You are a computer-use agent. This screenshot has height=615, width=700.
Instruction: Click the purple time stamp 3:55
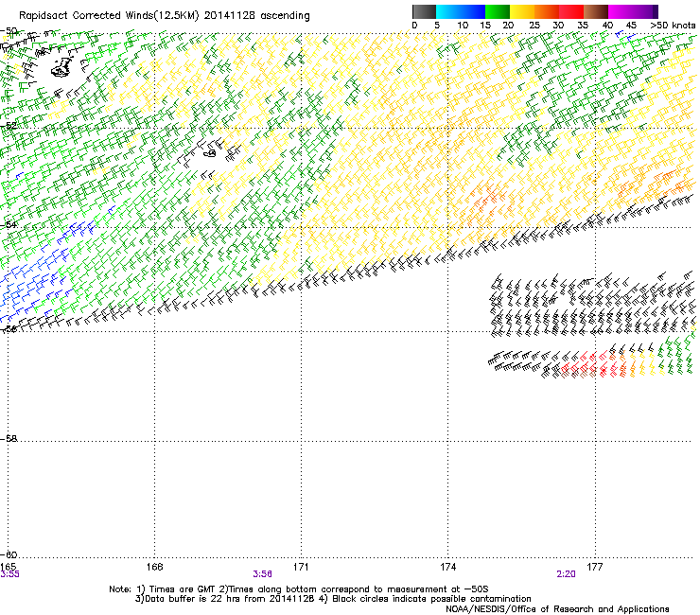9,574
